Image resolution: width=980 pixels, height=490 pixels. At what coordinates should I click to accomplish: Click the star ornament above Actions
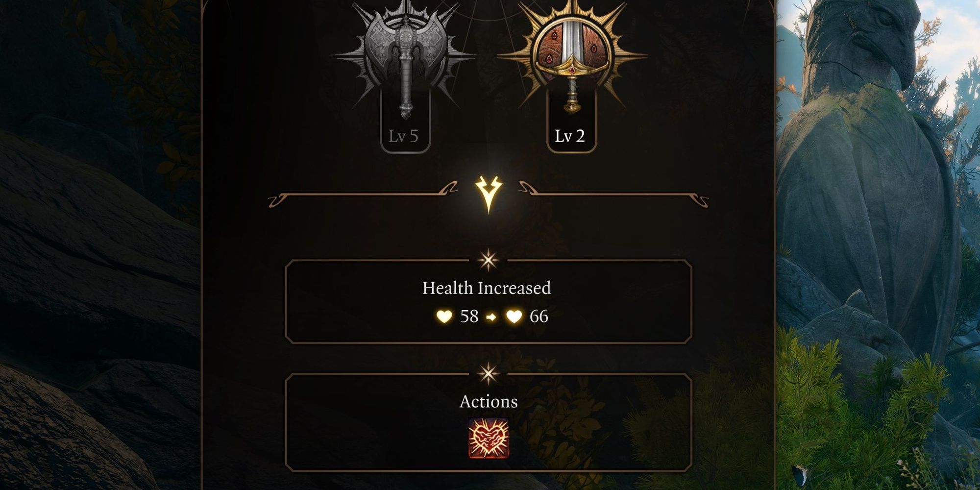coord(488,374)
